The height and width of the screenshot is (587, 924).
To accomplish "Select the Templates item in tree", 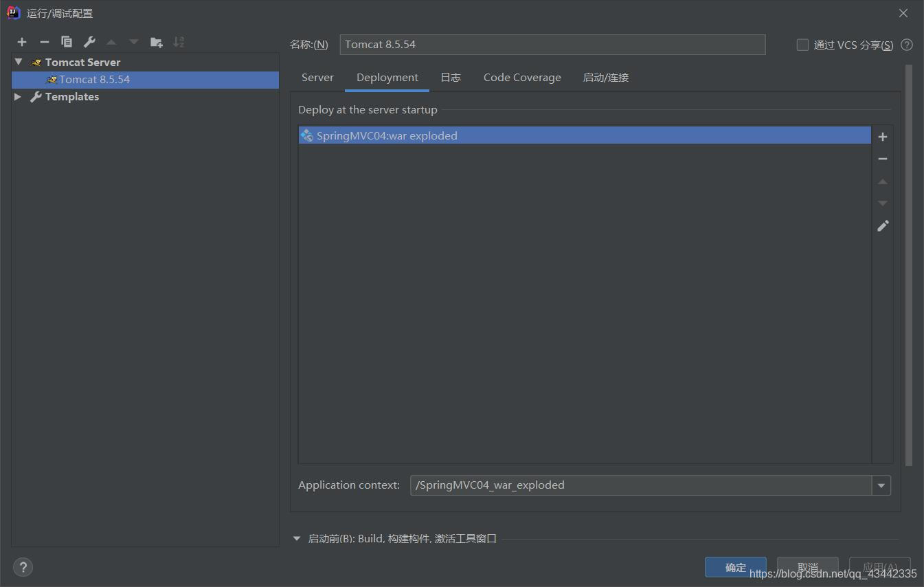I will (x=72, y=97).
